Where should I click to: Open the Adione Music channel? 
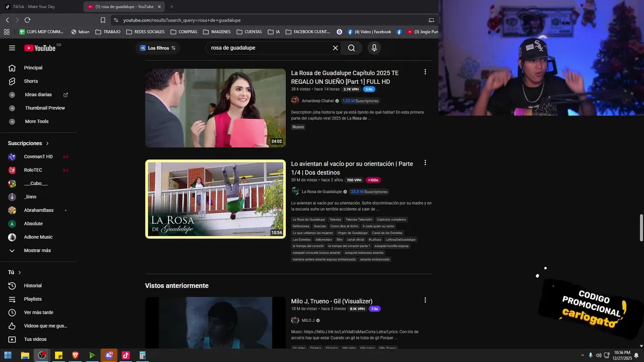click(x=38, y=237)
